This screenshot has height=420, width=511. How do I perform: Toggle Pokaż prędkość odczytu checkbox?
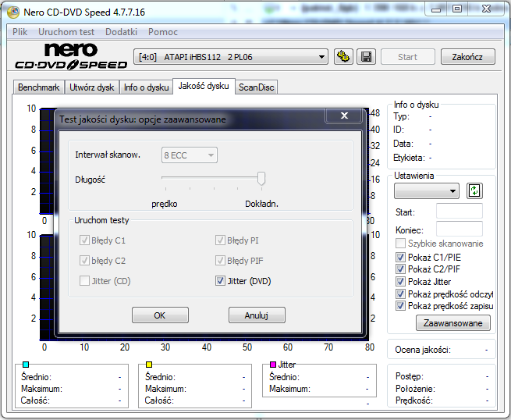(x=400, y=294)
